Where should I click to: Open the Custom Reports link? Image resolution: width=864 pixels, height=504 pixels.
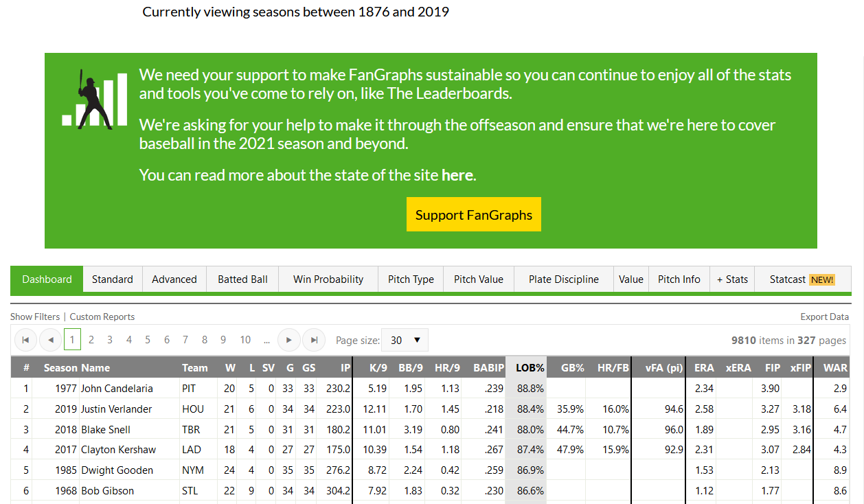pyautogui.click(x=102, y=317)
